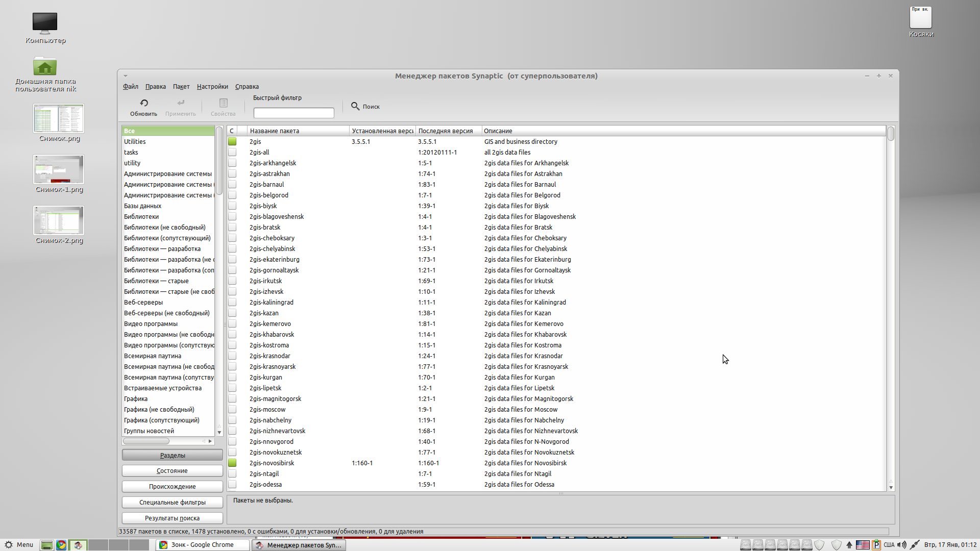Open the clipboard manager P tray icon

coord(876,545)
